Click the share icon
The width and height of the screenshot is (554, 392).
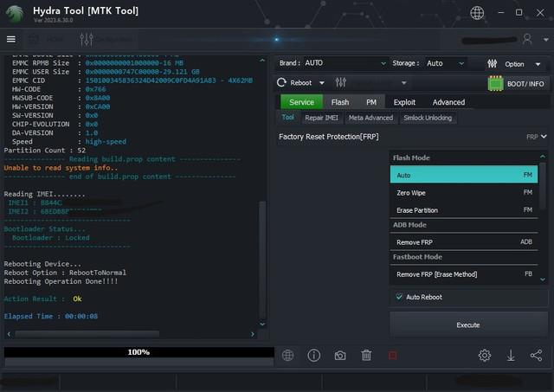point(537,356)
